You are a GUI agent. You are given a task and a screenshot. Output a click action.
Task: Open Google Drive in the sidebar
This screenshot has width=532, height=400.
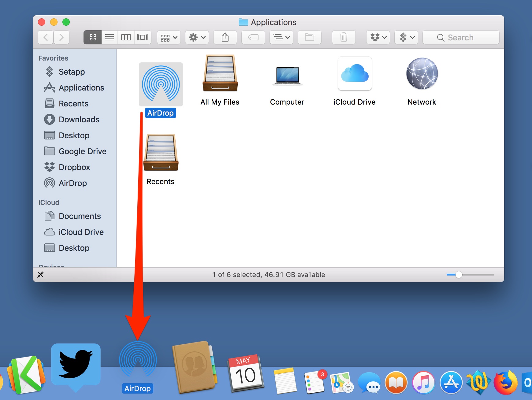pos(82,151)
